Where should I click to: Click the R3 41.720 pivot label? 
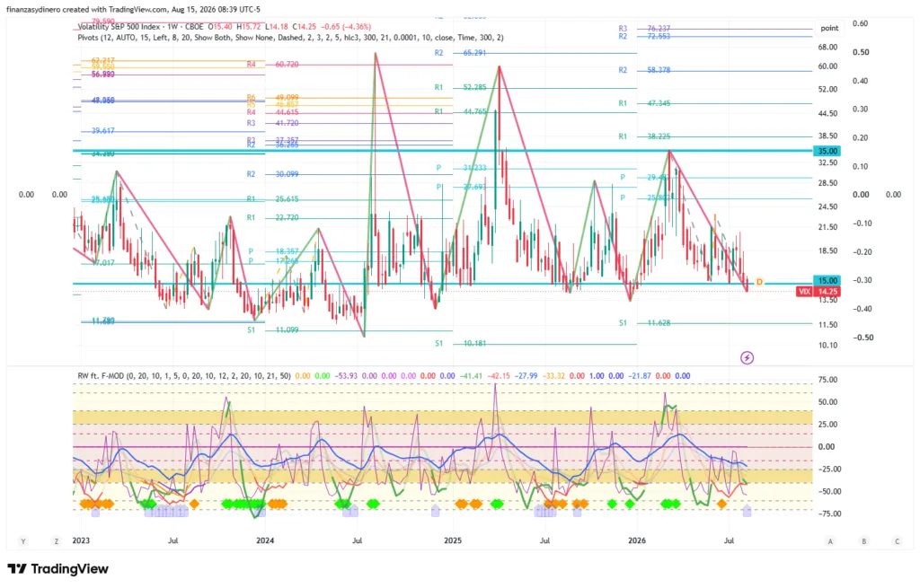(273, 123)
